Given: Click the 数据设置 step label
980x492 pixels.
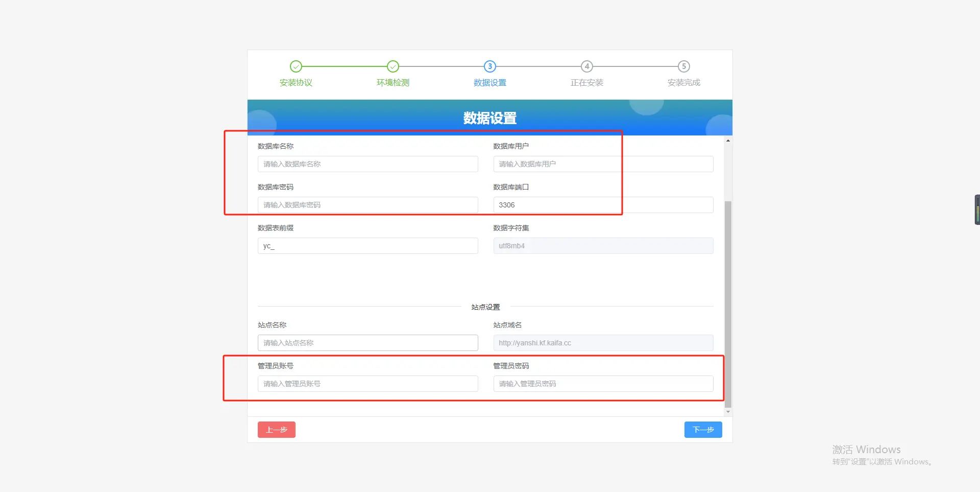Looking at the screenshot, I should click(x=490, y=83).
